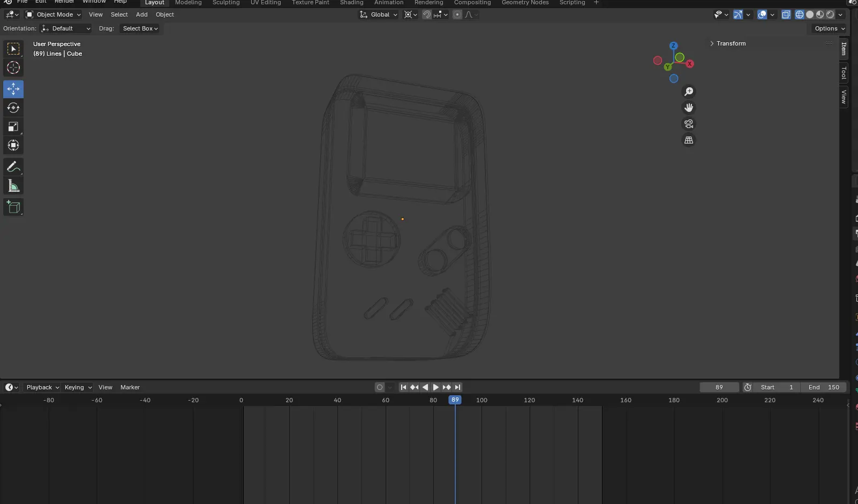This screenshot has height=504, width=858.
Task: Activate the Scale tool
Action: 13,126
